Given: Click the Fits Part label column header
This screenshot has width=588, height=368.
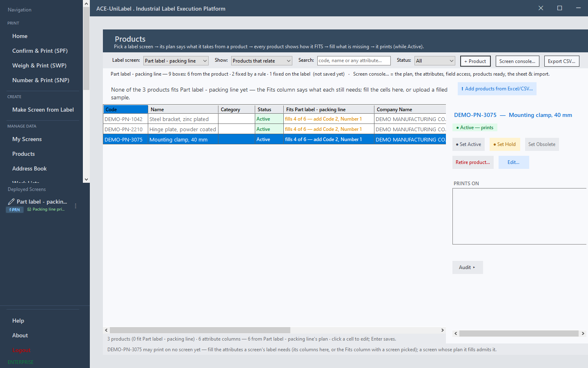Looking at the screenshot, I should point(329,110).
